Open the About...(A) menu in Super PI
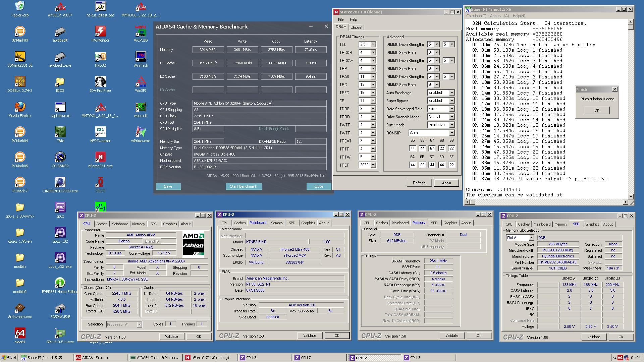 click(499, 16)
